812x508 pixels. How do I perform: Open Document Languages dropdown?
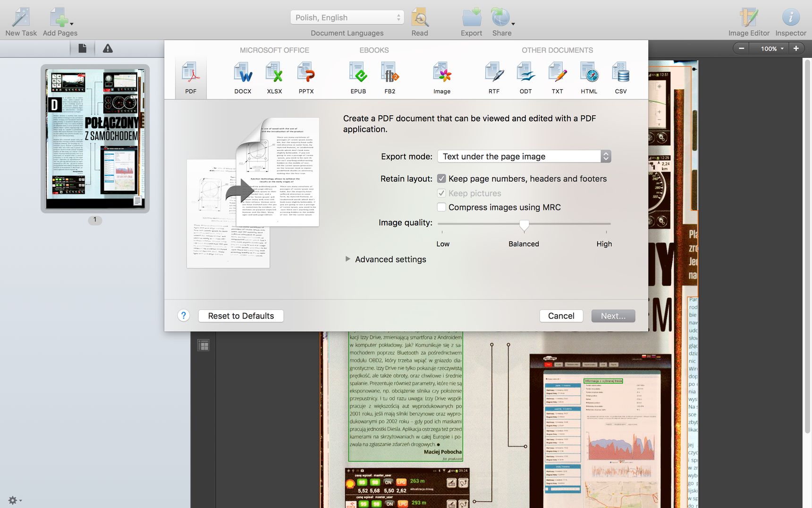[347, 17]
